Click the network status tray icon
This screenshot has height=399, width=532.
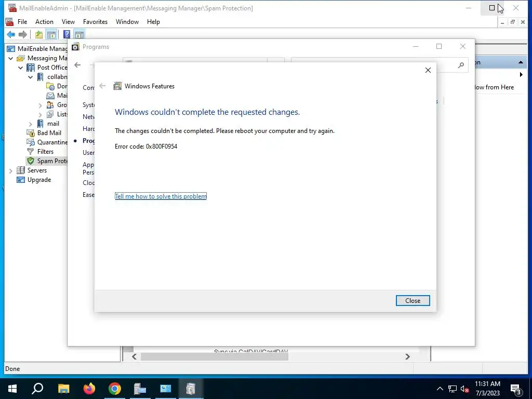[453, 389]
